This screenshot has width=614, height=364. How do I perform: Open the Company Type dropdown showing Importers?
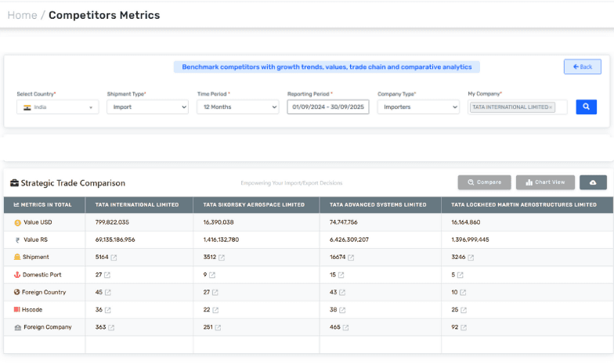click(418, 106)
